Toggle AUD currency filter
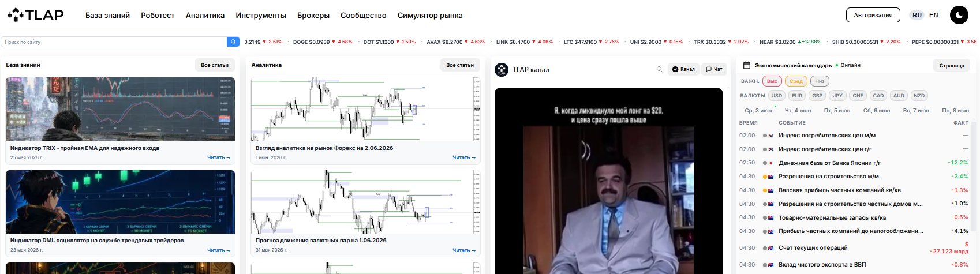980x274 pixels. pyautogui.click(x=899, y=96)
